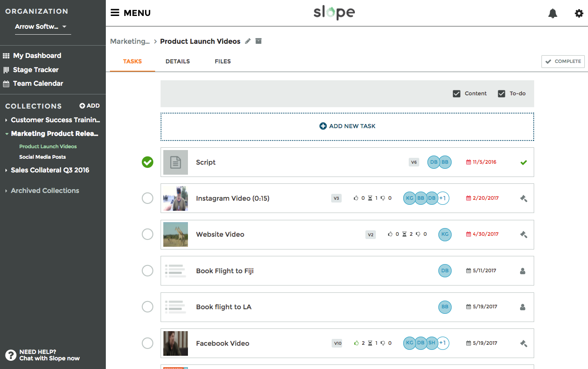Open the settings gear
The width and height of the screenshot is (588, 369).
tap(579, 14)
